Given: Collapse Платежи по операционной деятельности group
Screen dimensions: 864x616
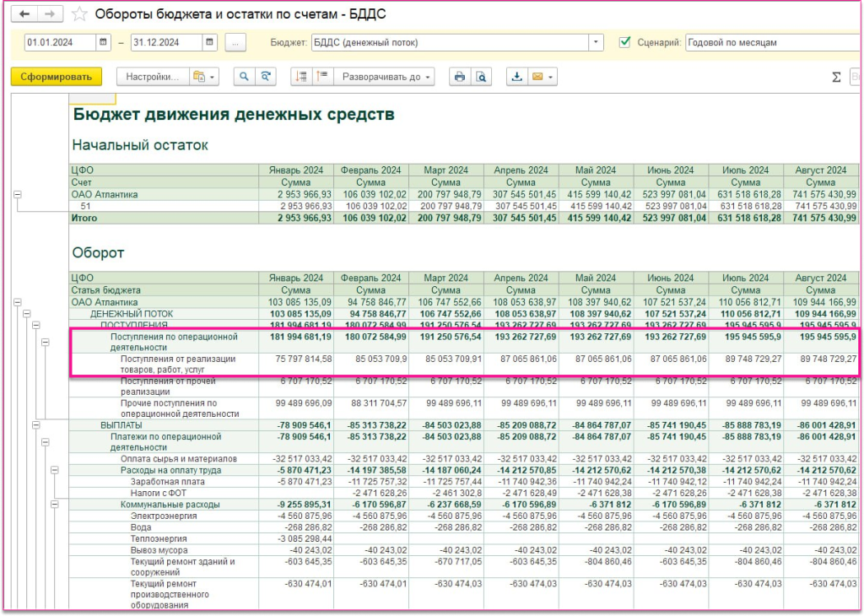Looking at the screenshot, I should [46, 442].
